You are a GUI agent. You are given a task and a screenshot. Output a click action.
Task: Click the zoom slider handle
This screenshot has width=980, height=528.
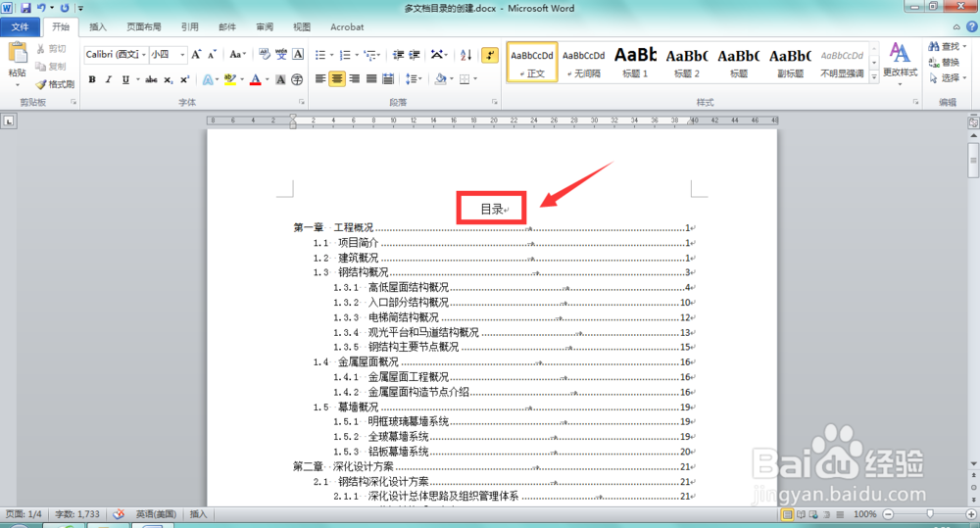pos(930,514)
